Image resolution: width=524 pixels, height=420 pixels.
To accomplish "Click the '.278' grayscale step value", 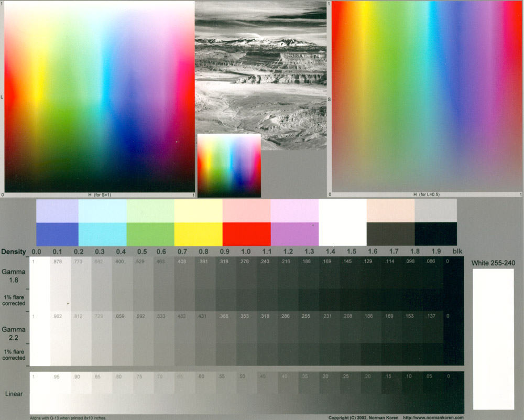I will pyautogui.click(x=244, y=262).
